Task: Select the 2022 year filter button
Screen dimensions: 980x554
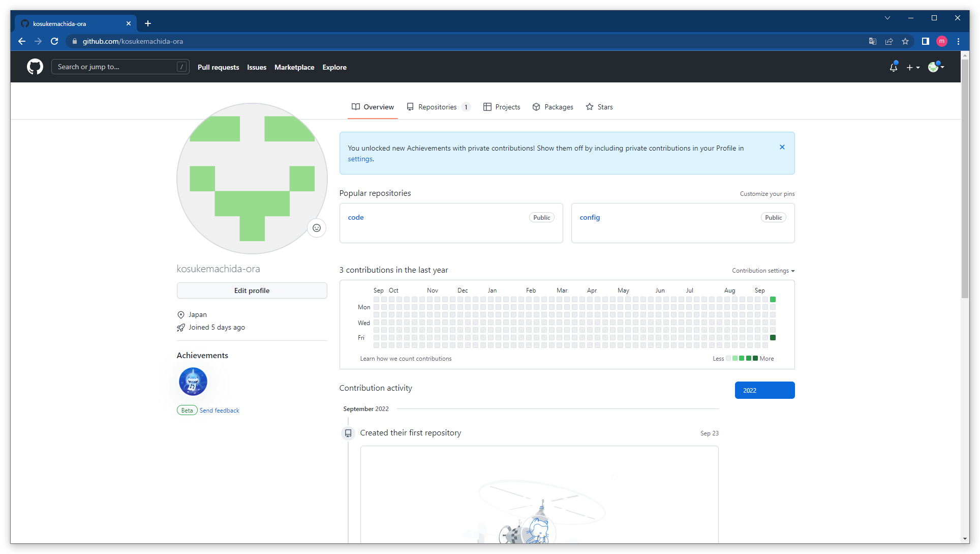Action: (x=764, y=390)
